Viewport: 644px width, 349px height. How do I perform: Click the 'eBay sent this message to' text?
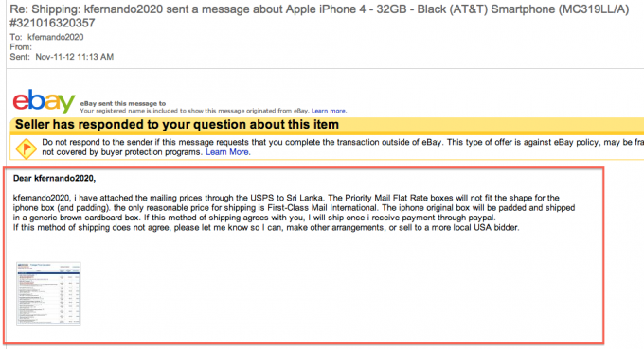click(123, 104)
